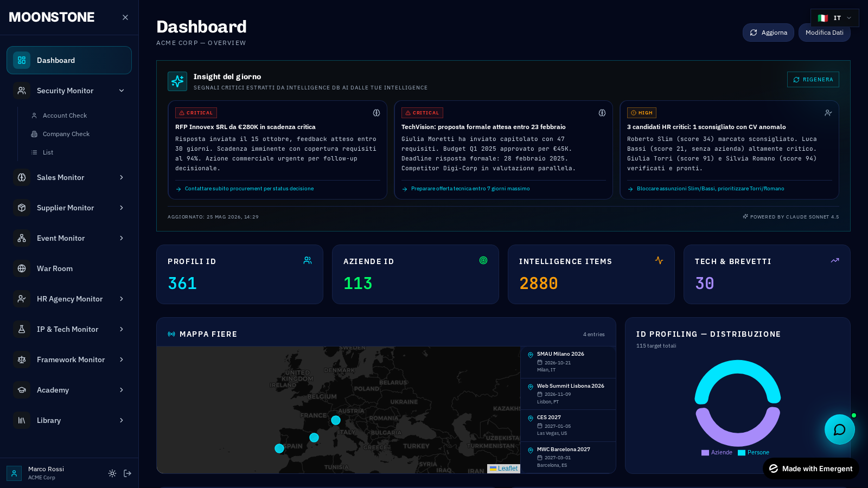Click the Insight del giorno sparkle icon
Viewport: 868px width, 488px height.
click(177, 81)
